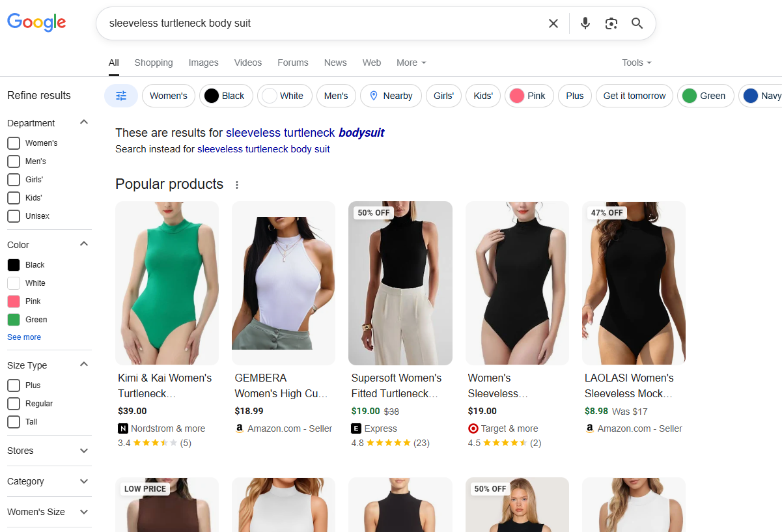Click the Pink color chip
The image size is (782, 532).
(529, 96)
